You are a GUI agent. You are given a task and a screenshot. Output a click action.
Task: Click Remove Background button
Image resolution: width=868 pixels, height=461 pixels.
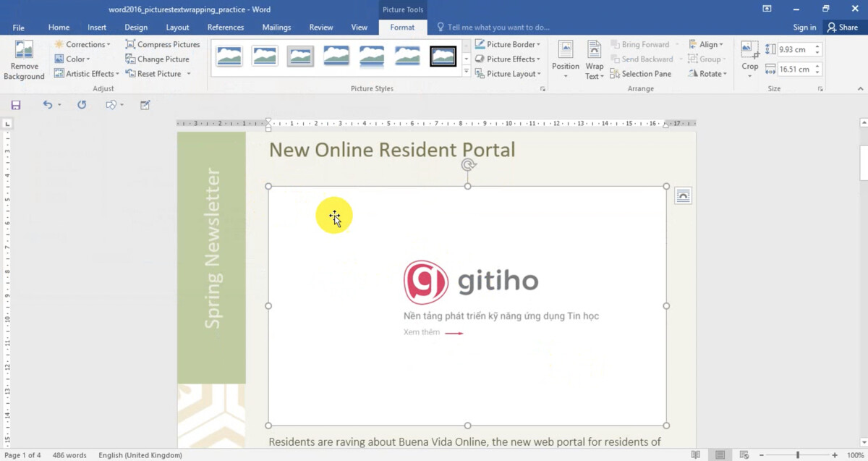tap(24, 60)
